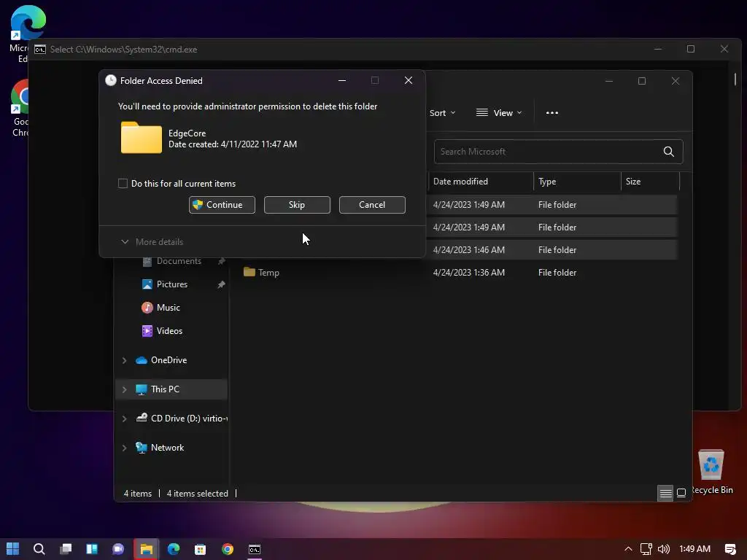Launch Google Chrome from the taskbar
The width and height of the screenshot is (747, 560).
(228, 549)
